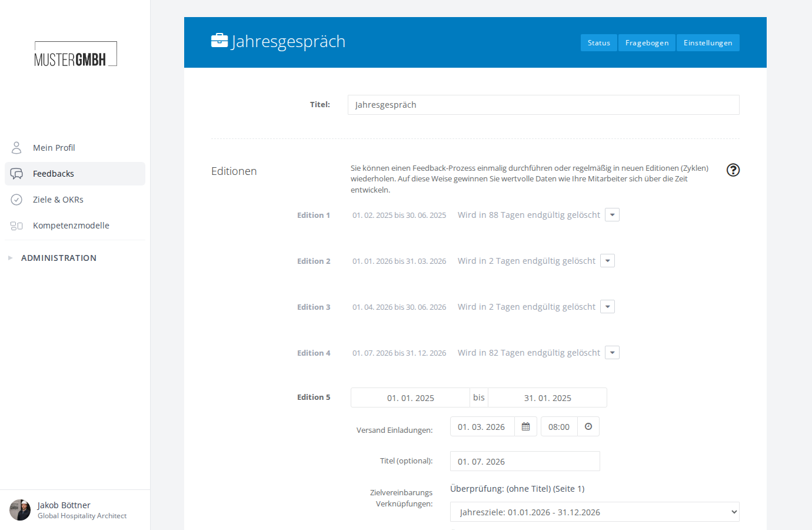Click the briefcase icon beside Jahresgespräch heading
Screen dimensions: 812x530
pyautogui.click(x=219, y=40)
